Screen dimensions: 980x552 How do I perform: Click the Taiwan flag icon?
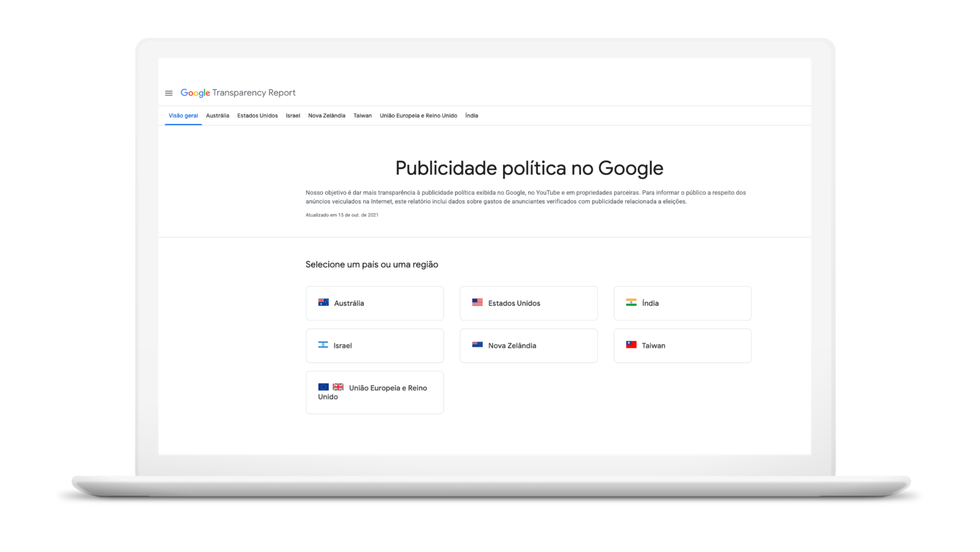631,345
